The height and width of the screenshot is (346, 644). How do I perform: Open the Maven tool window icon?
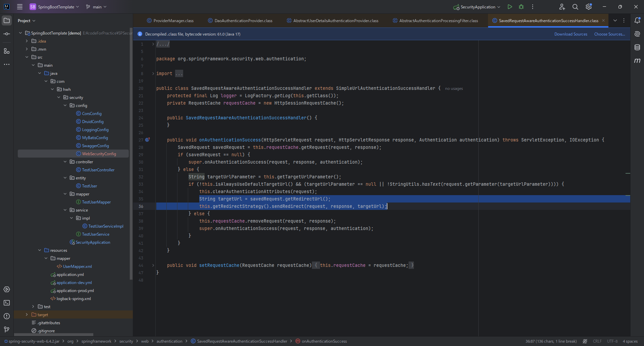tap(637, 61)
